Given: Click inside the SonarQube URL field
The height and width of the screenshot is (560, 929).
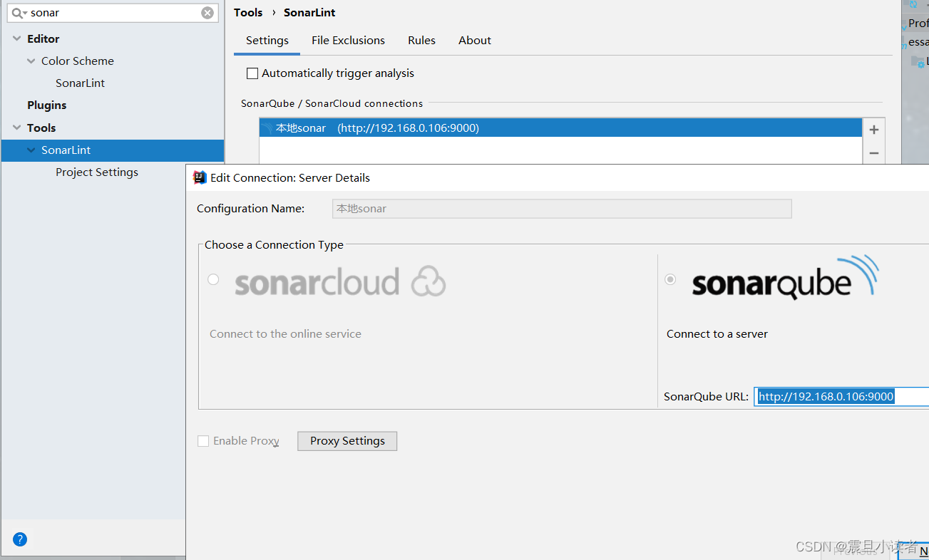Looking at the screenshot, I should point(827,396).
